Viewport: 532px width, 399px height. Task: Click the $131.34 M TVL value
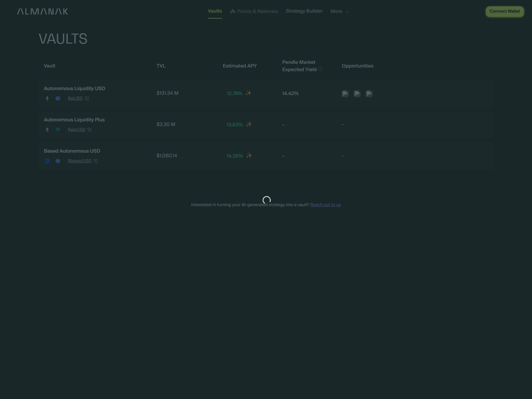(168, 93)
